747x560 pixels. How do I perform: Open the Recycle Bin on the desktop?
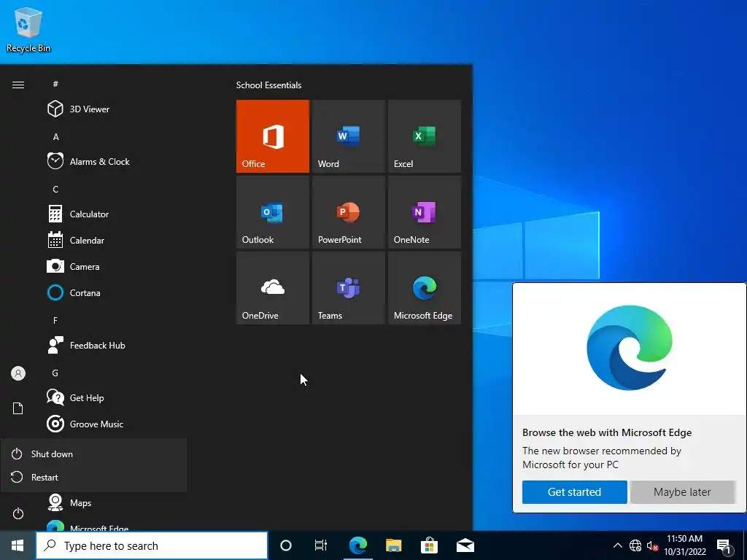point(28,29)
